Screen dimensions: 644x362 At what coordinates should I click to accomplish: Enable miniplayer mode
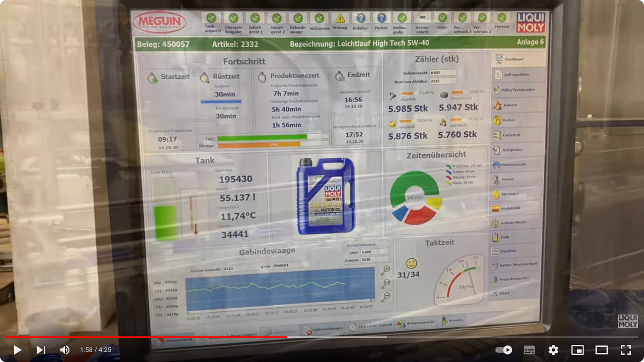tap(578, 350)
